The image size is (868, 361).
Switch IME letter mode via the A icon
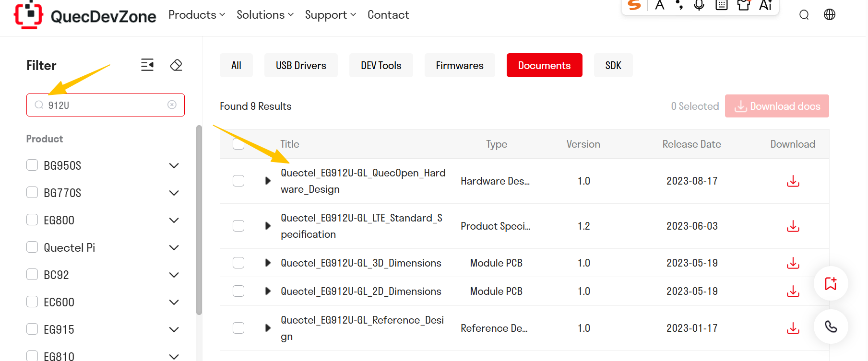(660, 5)
